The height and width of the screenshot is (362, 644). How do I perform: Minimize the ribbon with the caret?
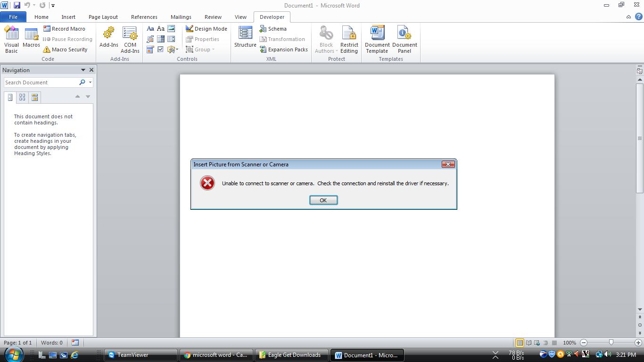pos(628,17)
